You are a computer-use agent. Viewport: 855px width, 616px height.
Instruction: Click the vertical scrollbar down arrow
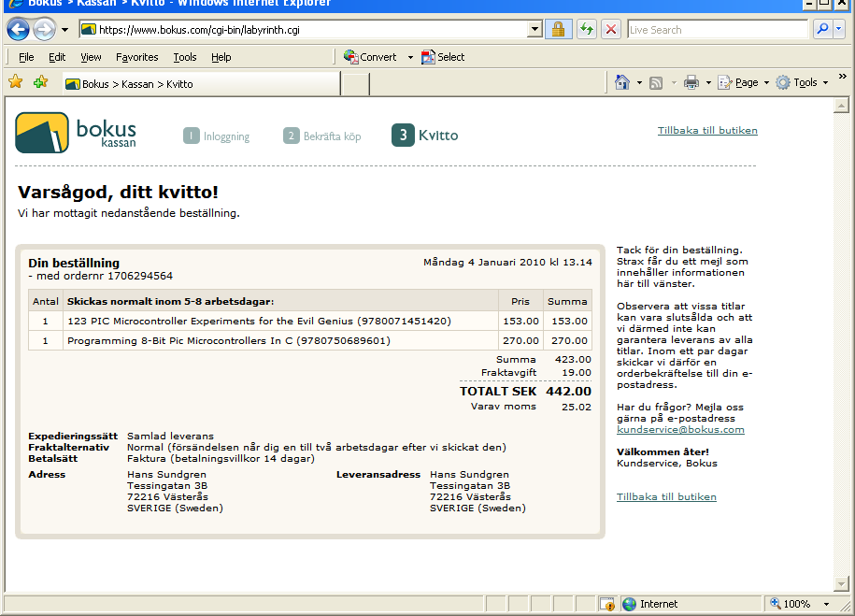tap(841, 583)
